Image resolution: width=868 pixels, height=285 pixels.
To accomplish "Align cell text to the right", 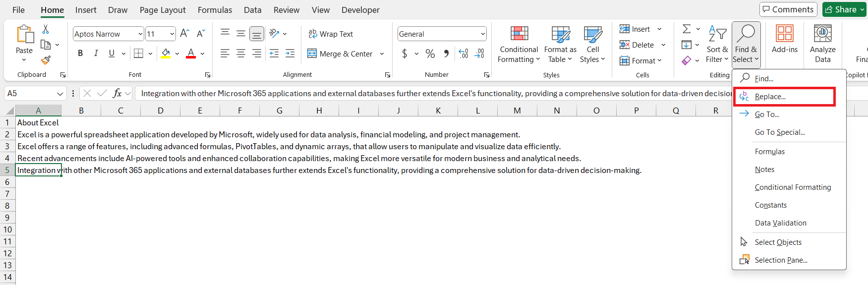I will tap(257, 53).
